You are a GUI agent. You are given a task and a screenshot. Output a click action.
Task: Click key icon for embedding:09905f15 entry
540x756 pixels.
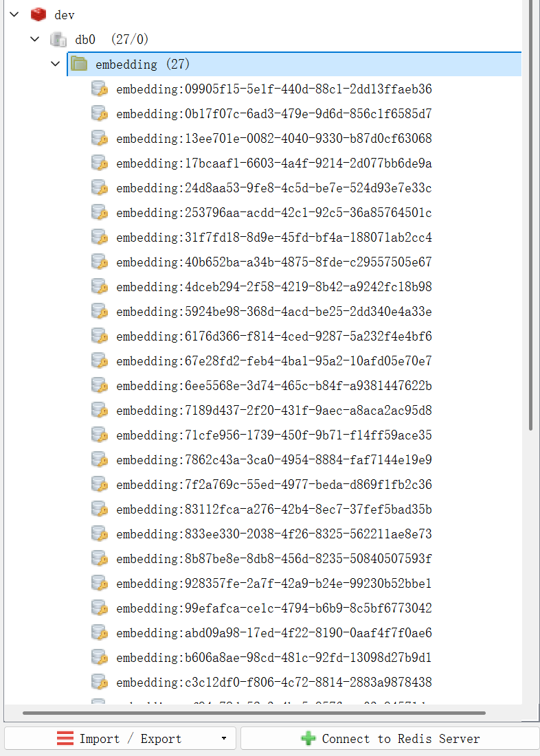[x=100, y=89]
